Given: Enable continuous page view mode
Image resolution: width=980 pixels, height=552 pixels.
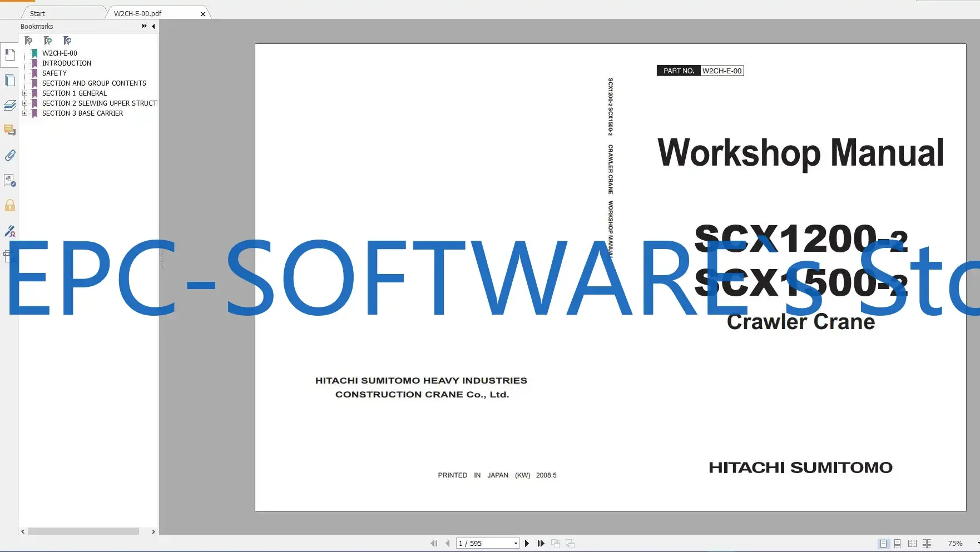Looking at the screenshot, I should click(898, 543).
